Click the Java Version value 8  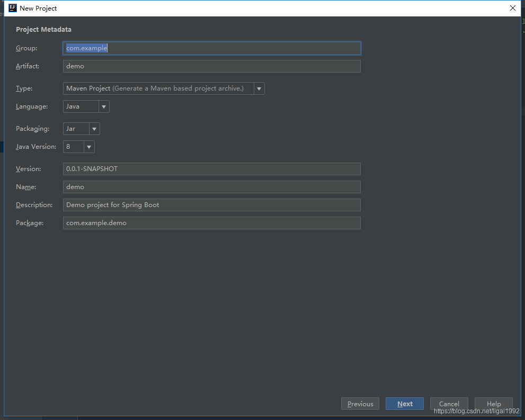click(x=73, y=147)
